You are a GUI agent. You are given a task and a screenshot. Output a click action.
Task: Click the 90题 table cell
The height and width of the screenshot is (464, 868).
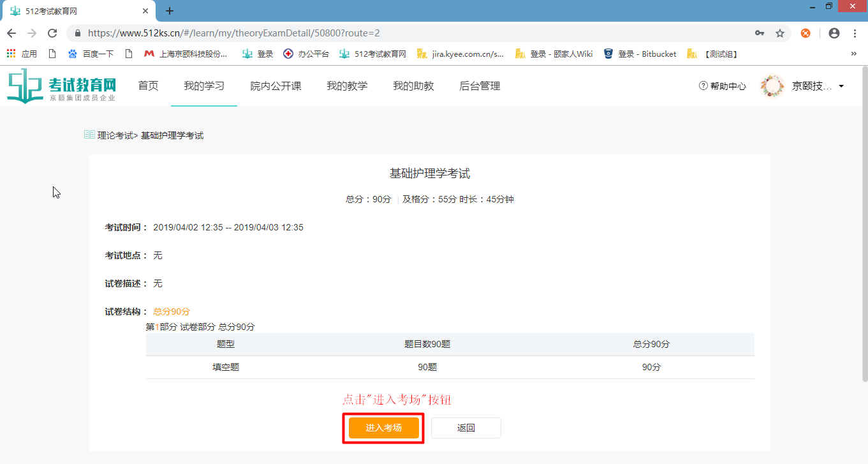coord(427,367)
